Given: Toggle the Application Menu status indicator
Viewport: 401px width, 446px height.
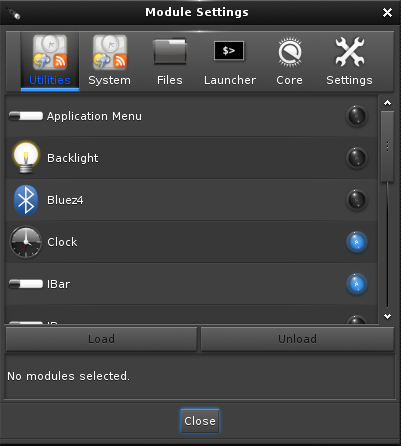Looking at the screenshot, I should 357,116.
